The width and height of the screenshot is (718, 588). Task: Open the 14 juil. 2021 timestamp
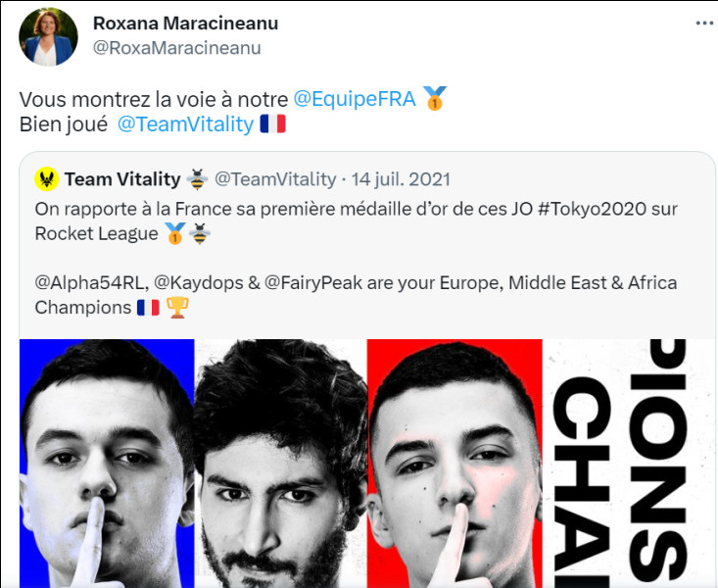[401, 179]
